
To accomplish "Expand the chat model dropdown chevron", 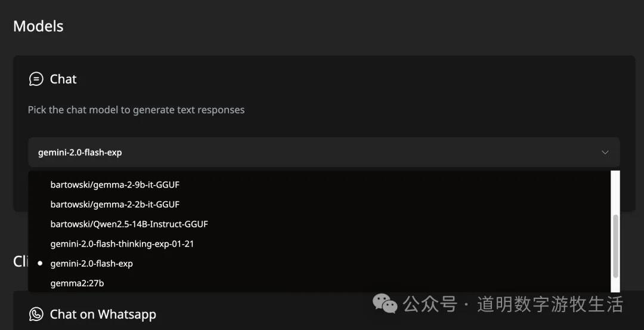I will 605,152.
